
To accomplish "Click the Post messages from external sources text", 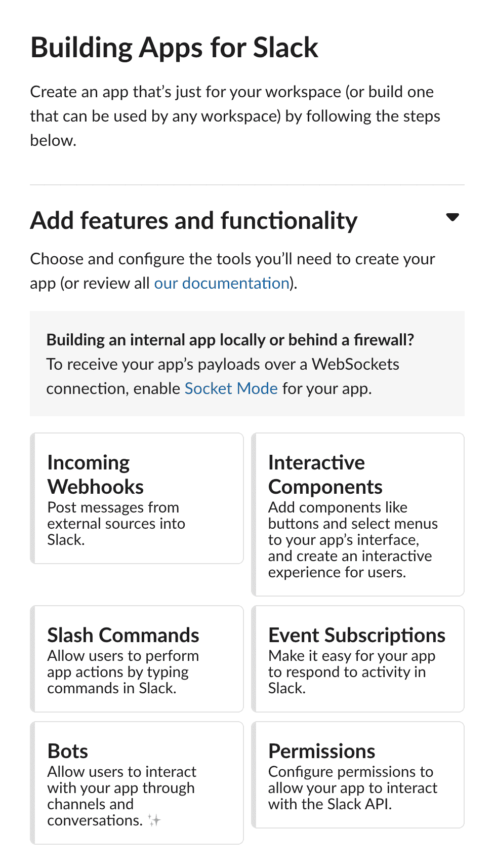I will tap(116, 524).
